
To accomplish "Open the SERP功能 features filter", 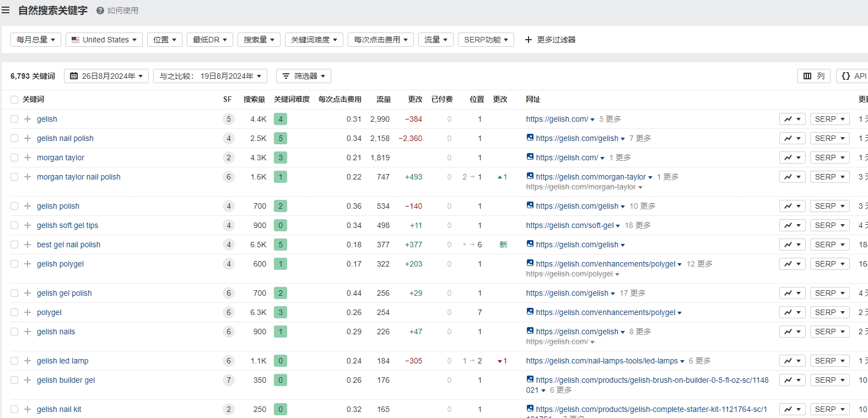I will 486,40.
